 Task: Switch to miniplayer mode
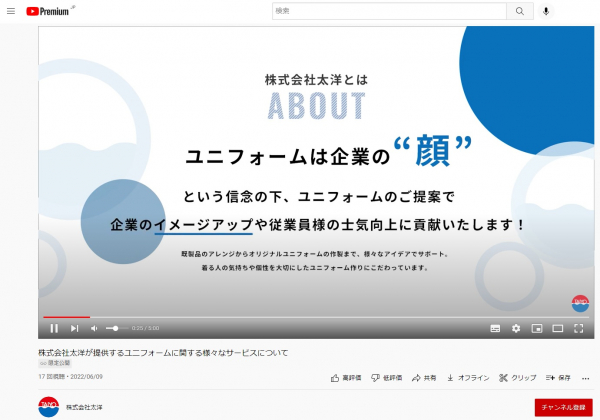pyautogui.click(x=537, y=328)
